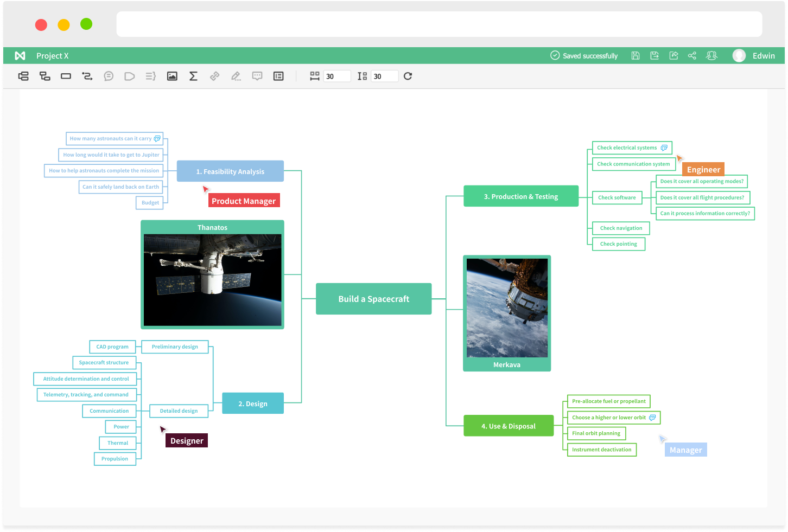Screen dimensions: 788x532
Task: Select the '4. Use & Disposal' node
Action: click(509, 426)
